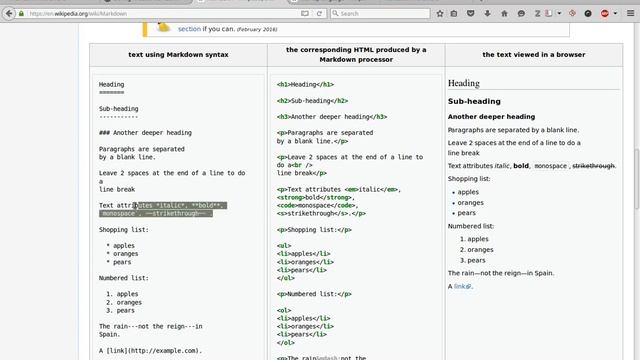Click the '<ul>' opening tag line
This screenshot has width=640, height=360.
(x=284, y=246)
